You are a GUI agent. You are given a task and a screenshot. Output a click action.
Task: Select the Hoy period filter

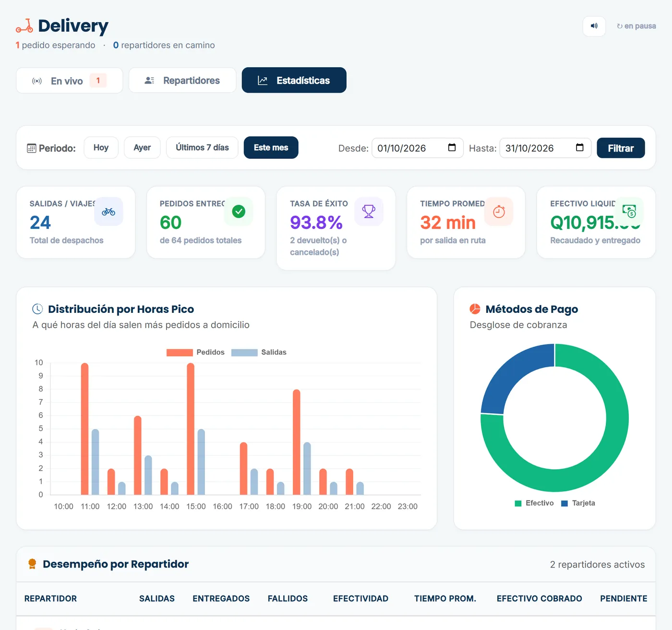(101, 148)
